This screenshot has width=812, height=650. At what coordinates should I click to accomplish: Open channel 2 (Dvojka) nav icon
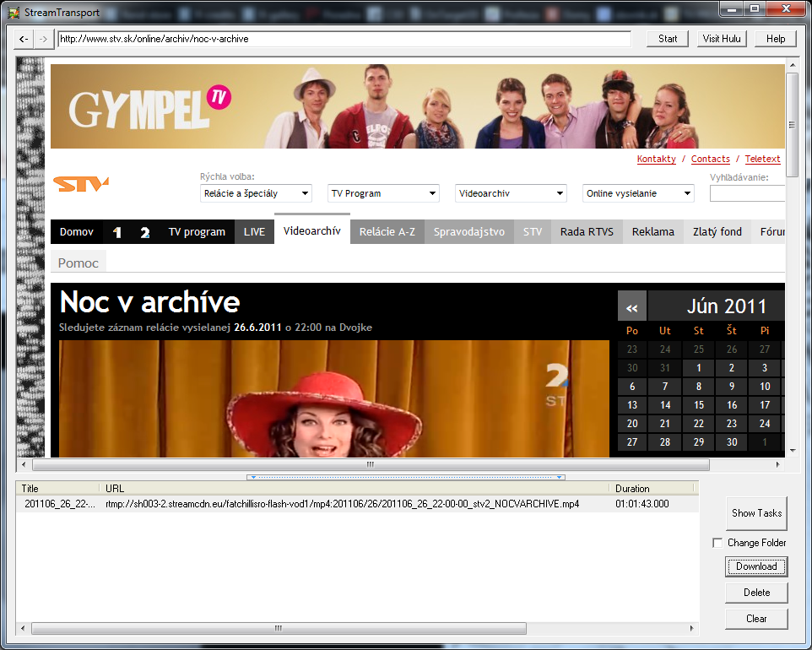(x=144, y=232)
